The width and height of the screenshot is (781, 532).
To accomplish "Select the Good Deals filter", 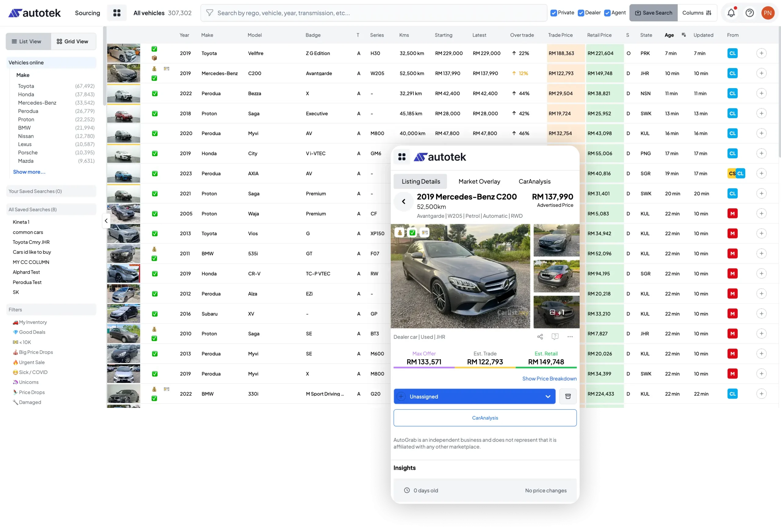I will (x=29, y=332).
